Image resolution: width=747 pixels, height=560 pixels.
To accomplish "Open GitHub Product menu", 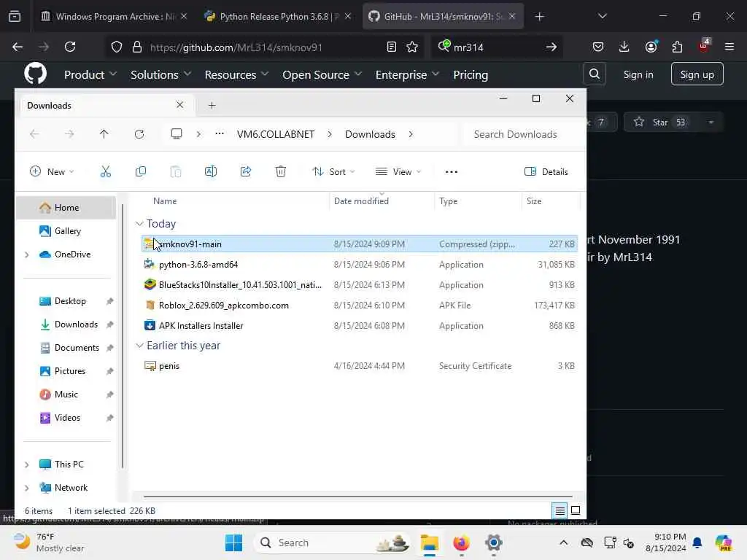I will click(90, 75).
